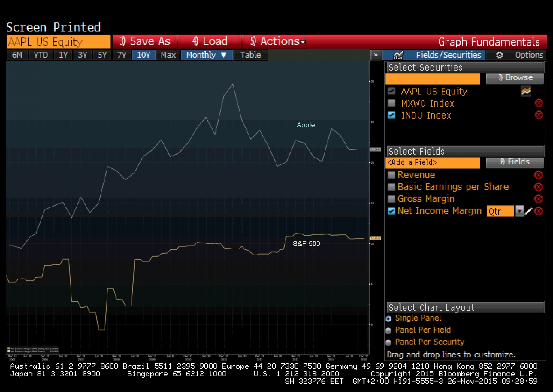Open Qtr period dropdown arrow
Screen dimensions: 553x392
(x=519, y=211)
